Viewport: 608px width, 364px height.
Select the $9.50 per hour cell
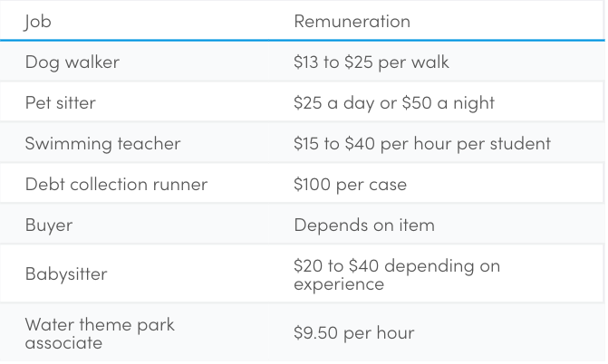pyautogui.click(x=354, y=333)
